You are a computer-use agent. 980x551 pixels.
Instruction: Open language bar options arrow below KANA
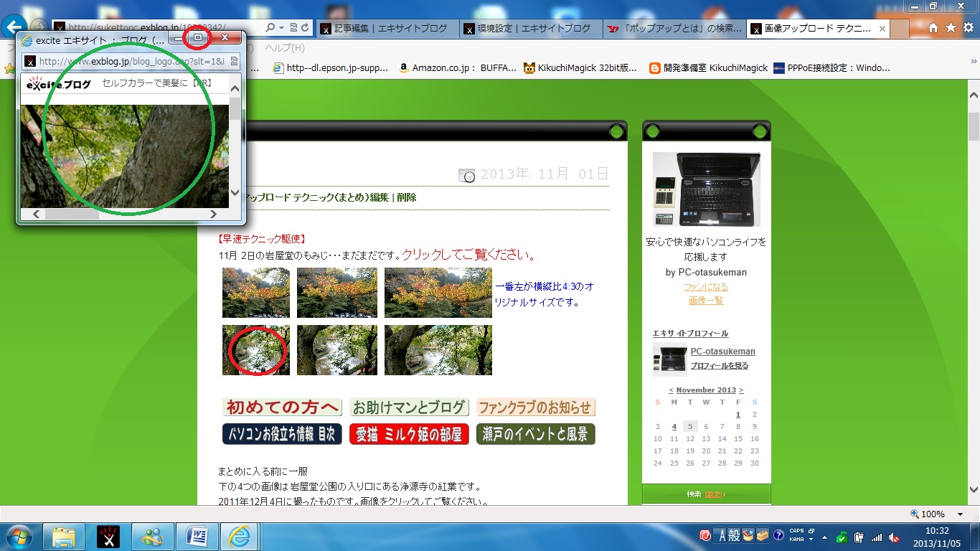tap(811, 540)
